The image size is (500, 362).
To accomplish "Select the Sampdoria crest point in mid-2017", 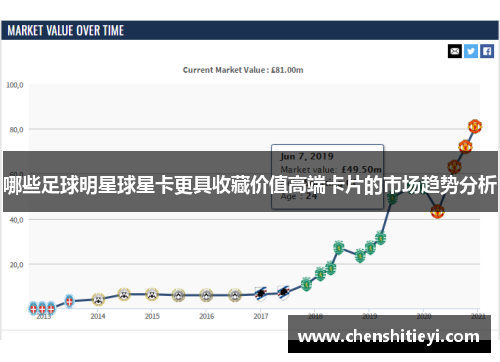I will [283, 293].
